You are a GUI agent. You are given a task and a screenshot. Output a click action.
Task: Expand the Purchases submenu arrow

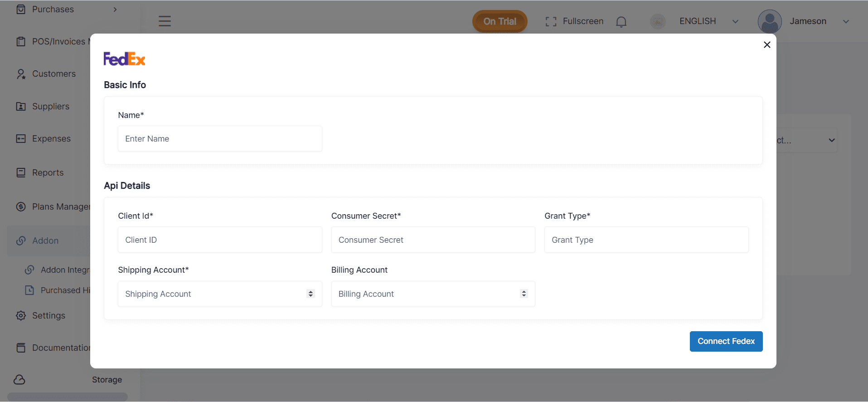point(115,9)
